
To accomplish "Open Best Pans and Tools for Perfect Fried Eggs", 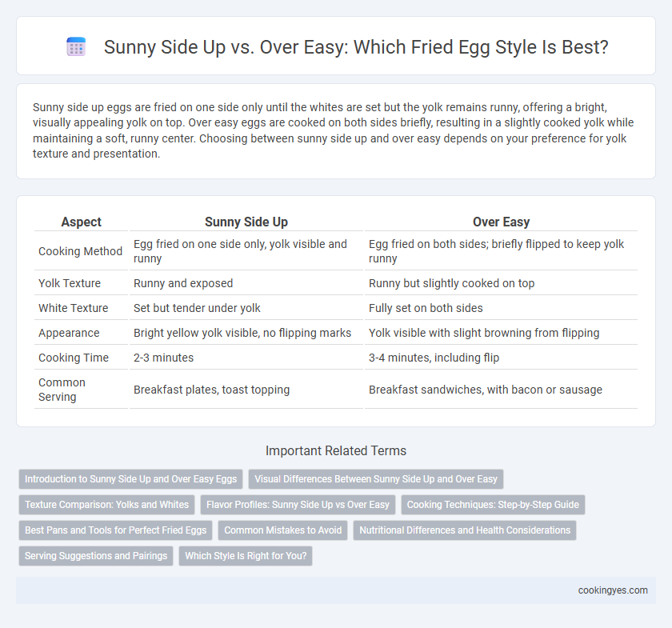I will click(x=116, y=530).
